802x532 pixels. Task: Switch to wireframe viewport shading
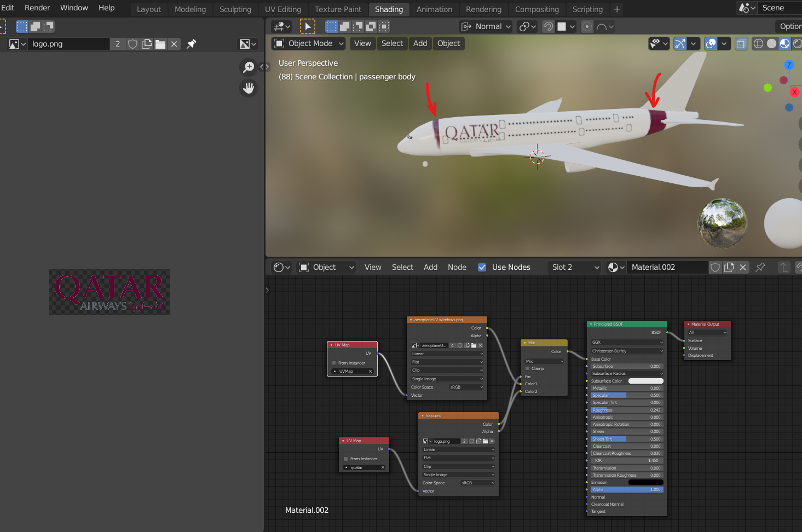[758, 44]
